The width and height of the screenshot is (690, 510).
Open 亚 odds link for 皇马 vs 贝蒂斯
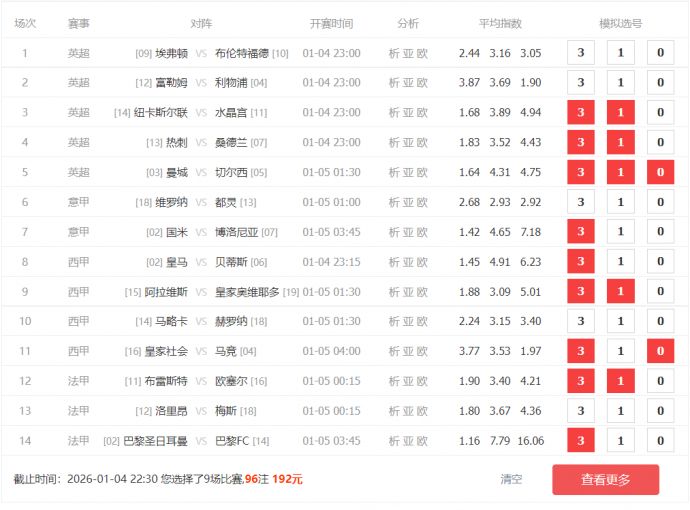point(408,262)
